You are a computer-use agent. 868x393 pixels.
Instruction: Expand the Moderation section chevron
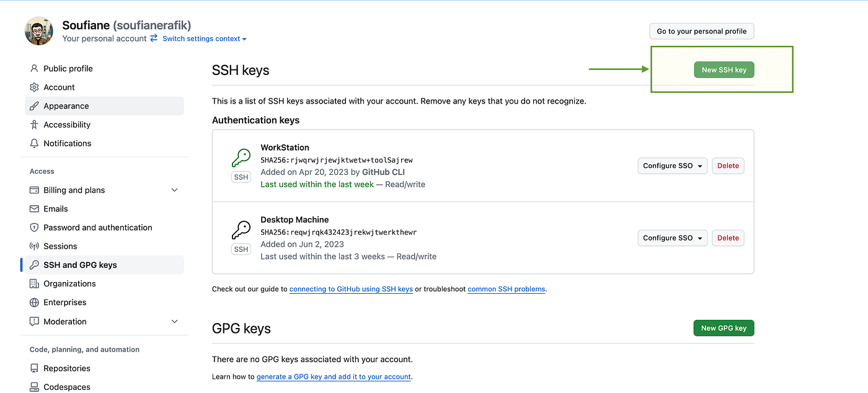(x=174, y=322)
